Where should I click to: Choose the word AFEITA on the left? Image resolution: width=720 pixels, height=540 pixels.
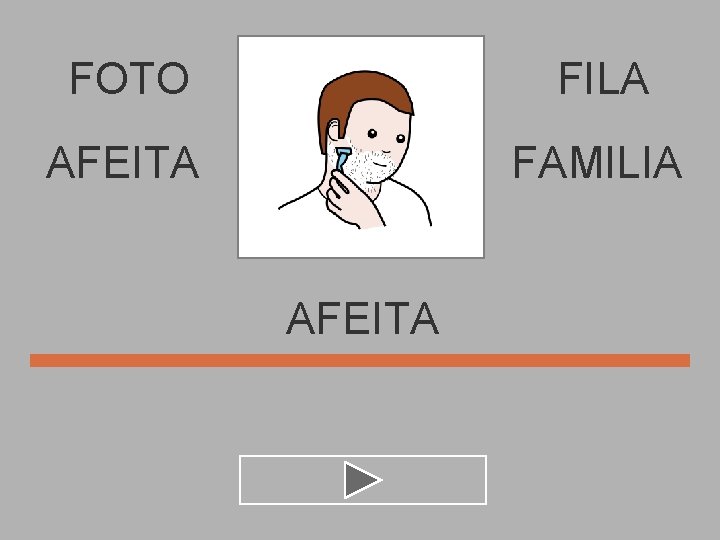coord(123,162)
